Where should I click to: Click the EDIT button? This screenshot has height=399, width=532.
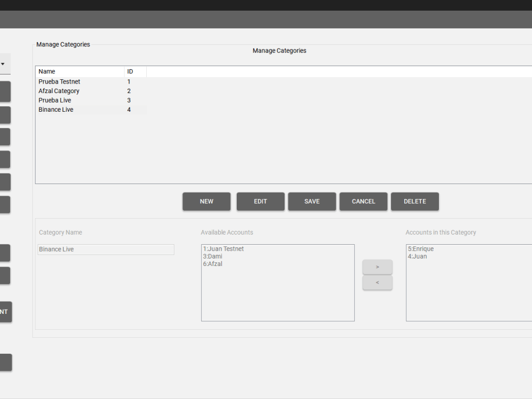click(x=260, y=201)
